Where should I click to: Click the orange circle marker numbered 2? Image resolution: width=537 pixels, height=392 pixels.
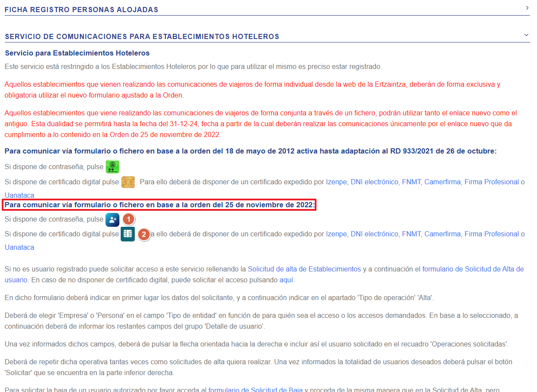point(143,235)
